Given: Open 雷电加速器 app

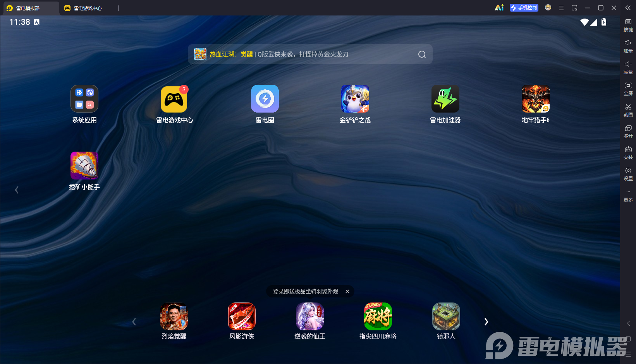Looking at the screenshot, I should point(445,99).
